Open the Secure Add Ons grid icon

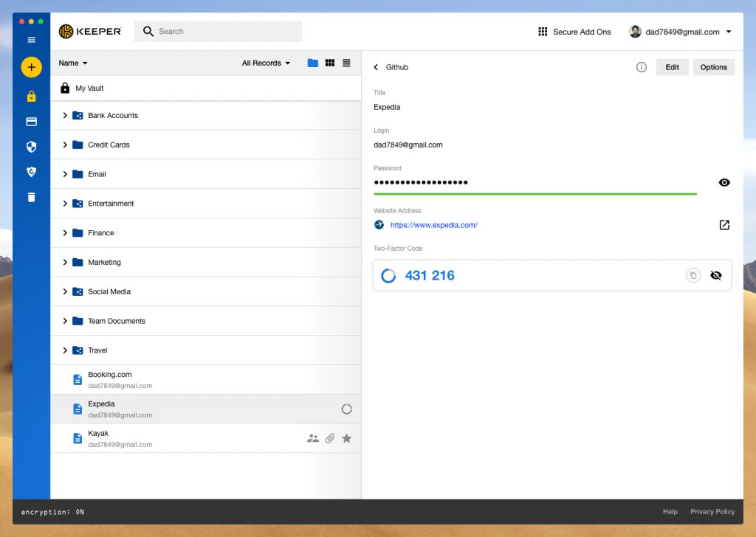click(x=543, y=31)
